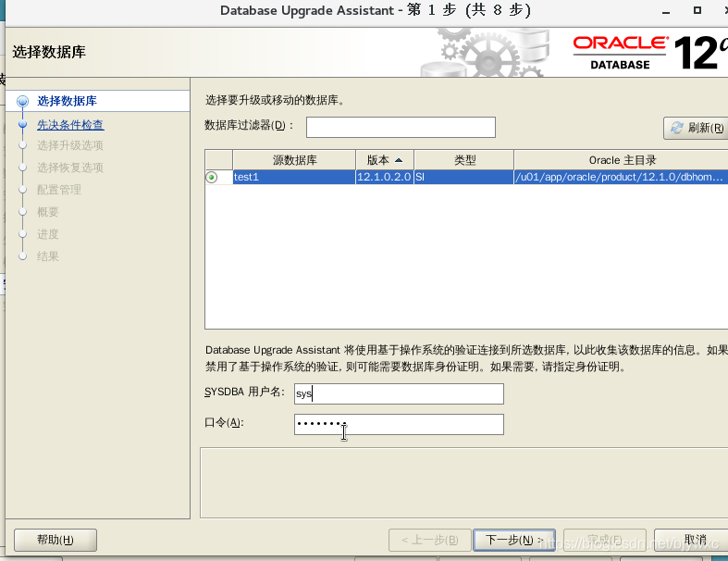The height and width of the screenshot is (561, 728).
Task: Click the test1 database name cell
Action: tap(294, 177)
